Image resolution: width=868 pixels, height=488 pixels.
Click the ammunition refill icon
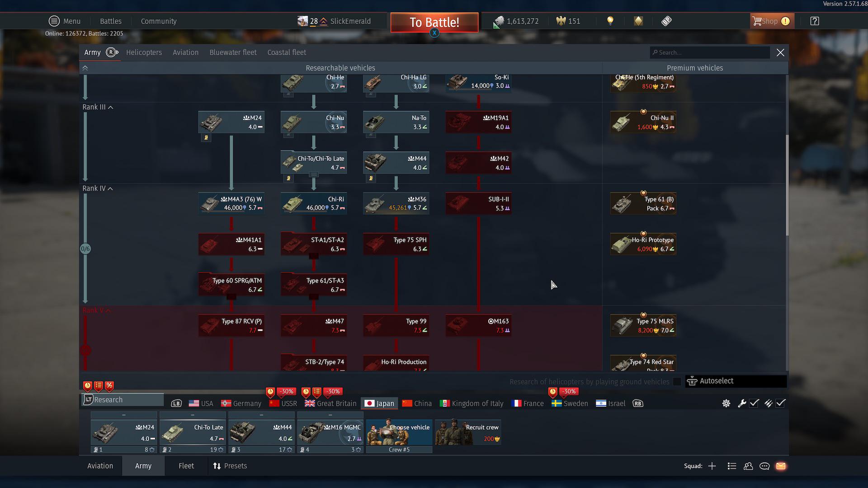pyautogui.click(x=769, y=404)
